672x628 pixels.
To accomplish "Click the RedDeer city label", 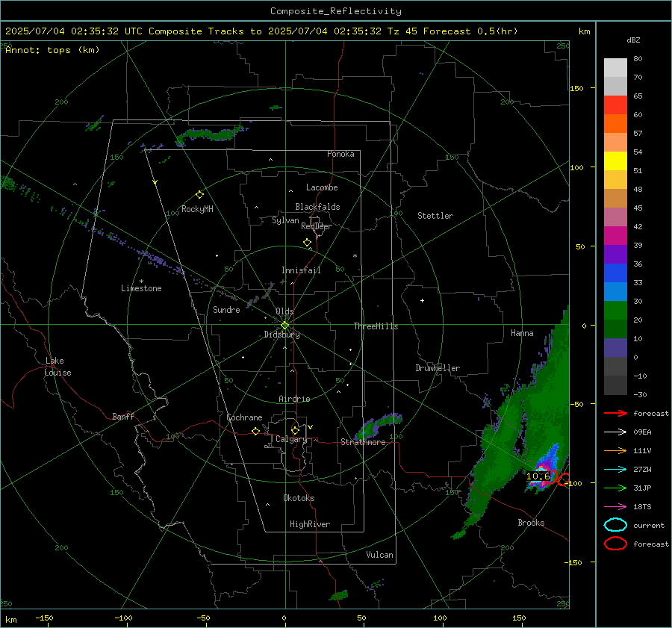I will [317, 226].
